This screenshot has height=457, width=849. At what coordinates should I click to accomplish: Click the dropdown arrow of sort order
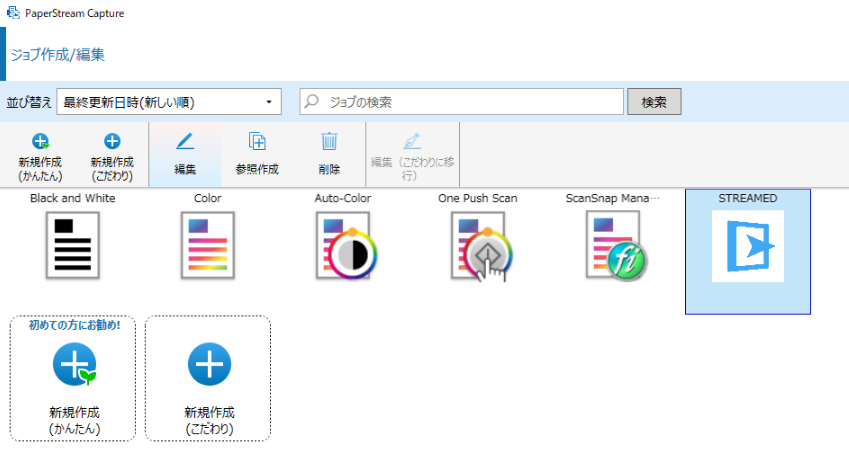click(268, 102)
